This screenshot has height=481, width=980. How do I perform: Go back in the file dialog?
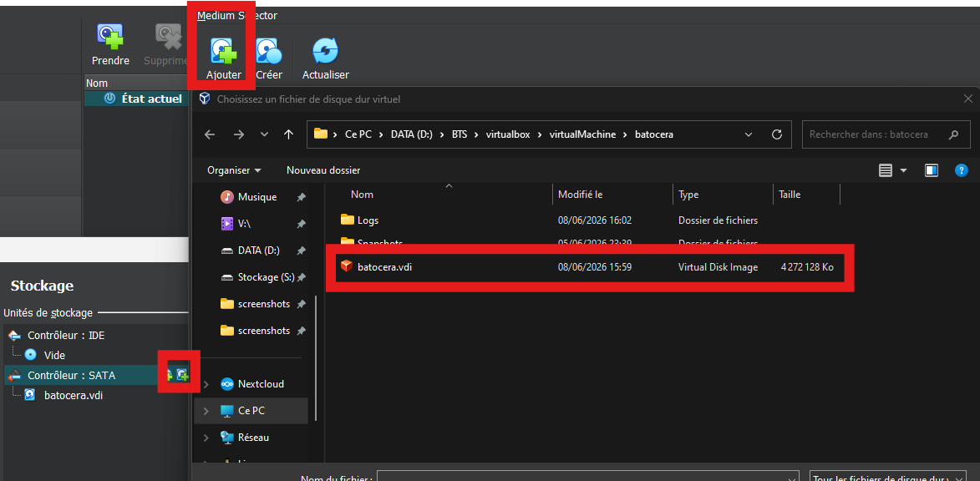tap(210, 134)
